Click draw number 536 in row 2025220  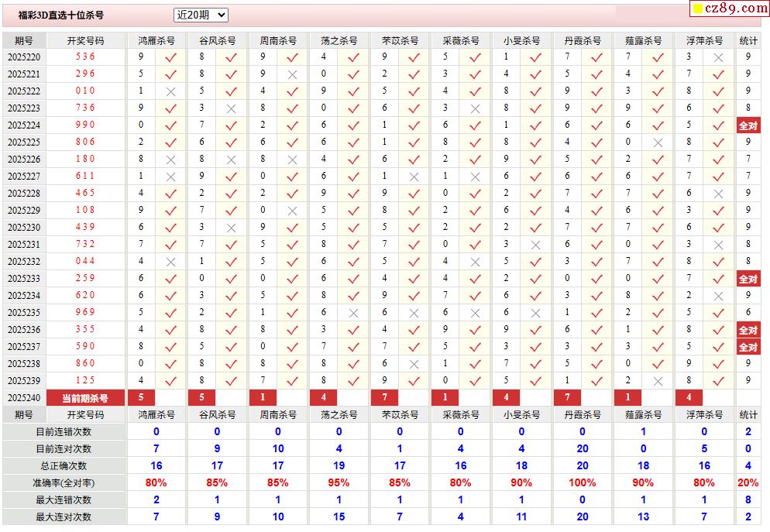85,57
